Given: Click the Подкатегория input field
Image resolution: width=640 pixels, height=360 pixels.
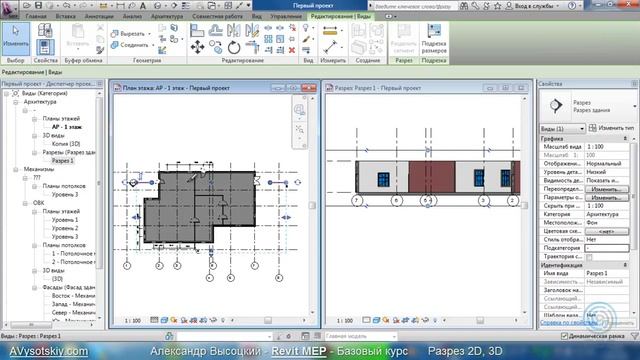Looking at the screenshot, I should point(607,248).
